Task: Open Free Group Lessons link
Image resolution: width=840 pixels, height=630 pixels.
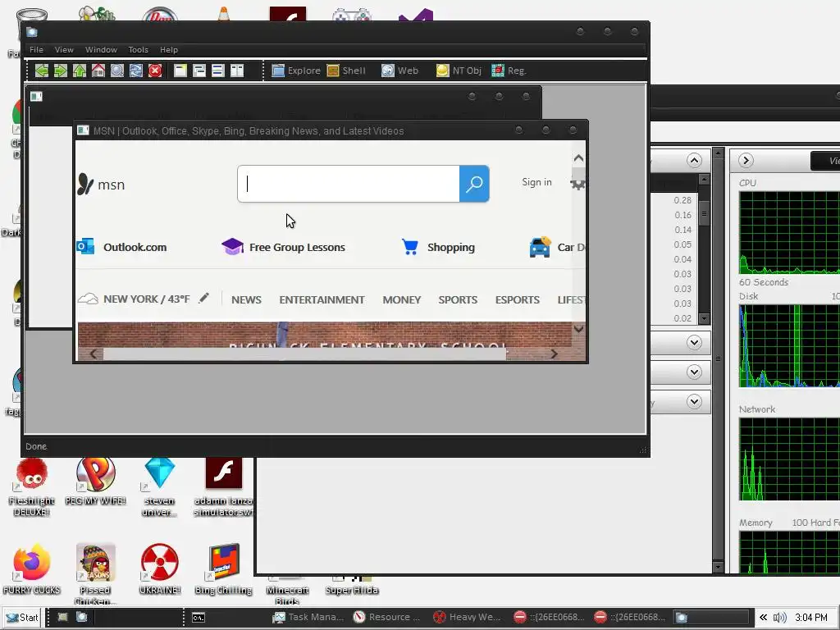Action: pos(283,247)
